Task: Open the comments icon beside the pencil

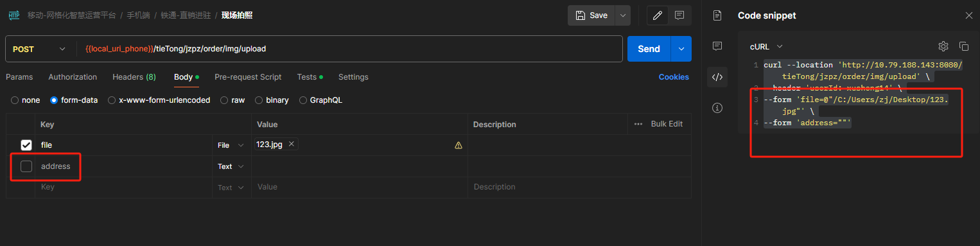Action: point(679,15)
